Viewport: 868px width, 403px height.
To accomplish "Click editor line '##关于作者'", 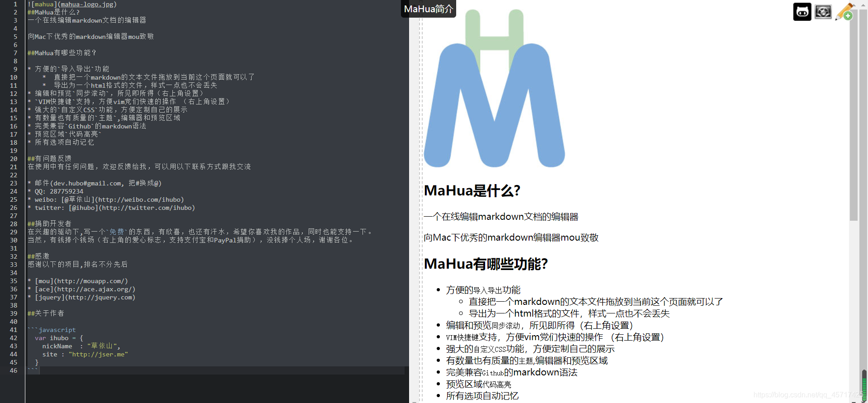I will click(x=46, y=313).
